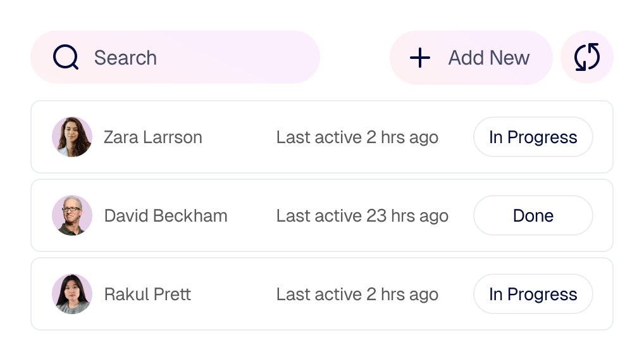Click the circular refresh sync icon
Image resolution: width=644 pixels, height=361 pixels.
click(587, 57)
